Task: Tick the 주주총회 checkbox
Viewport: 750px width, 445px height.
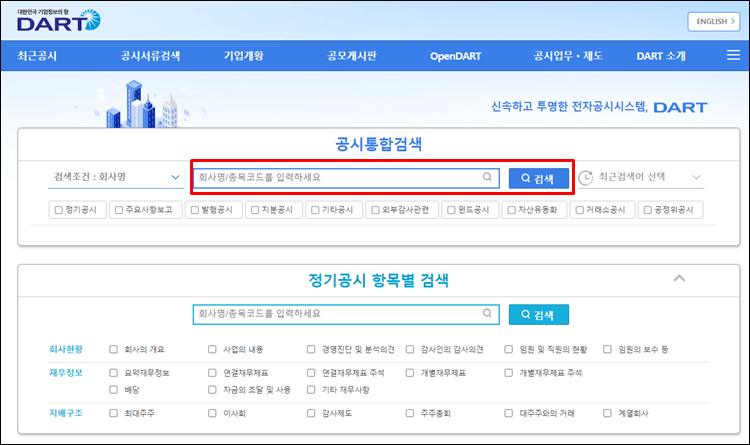Action: 410,413
